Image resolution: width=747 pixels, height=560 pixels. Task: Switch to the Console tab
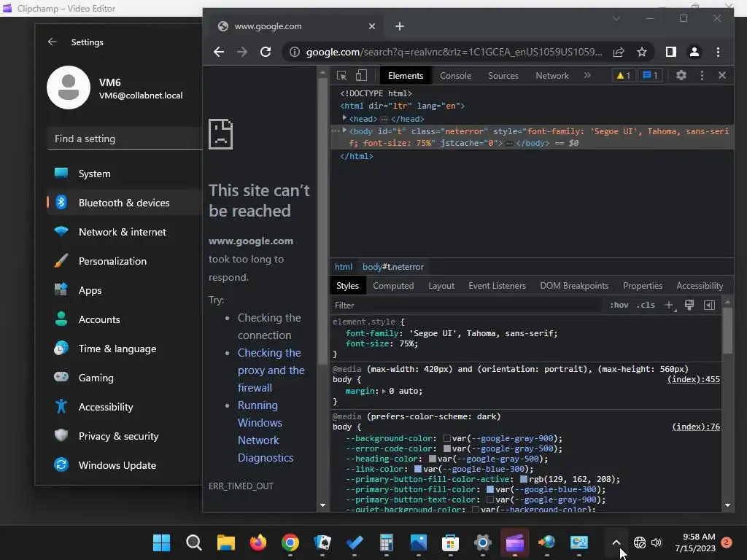coord(455,76)
